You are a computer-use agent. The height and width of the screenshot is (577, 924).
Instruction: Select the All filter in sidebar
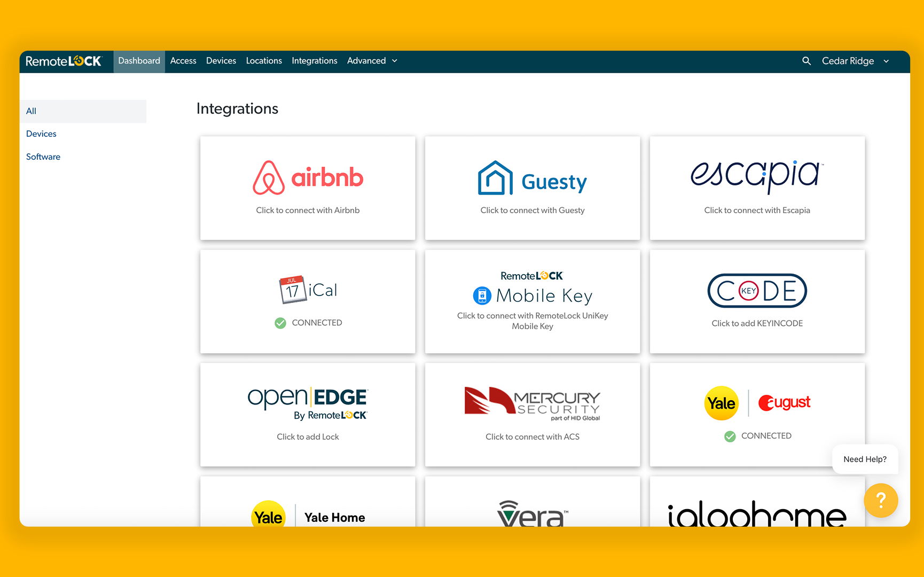83,111
